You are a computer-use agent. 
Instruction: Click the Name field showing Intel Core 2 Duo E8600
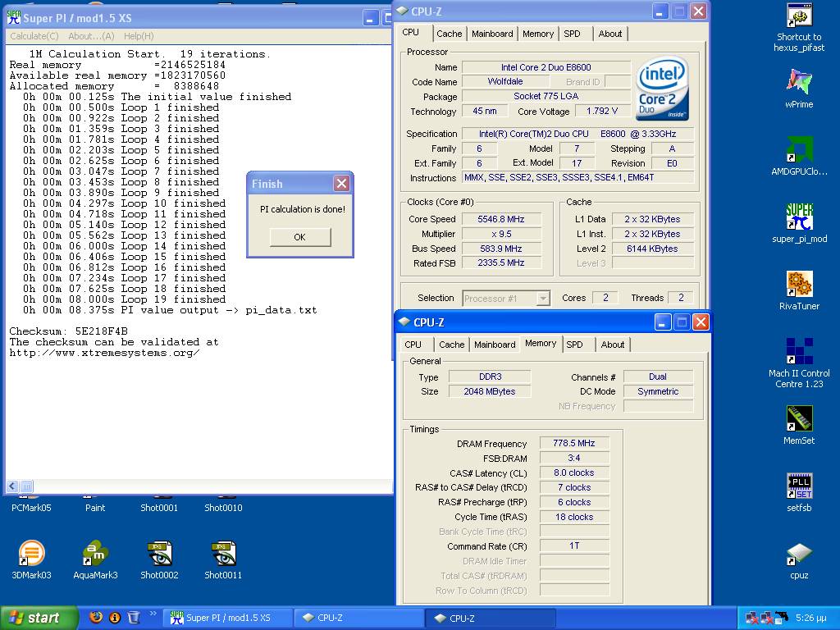[546, 67]
